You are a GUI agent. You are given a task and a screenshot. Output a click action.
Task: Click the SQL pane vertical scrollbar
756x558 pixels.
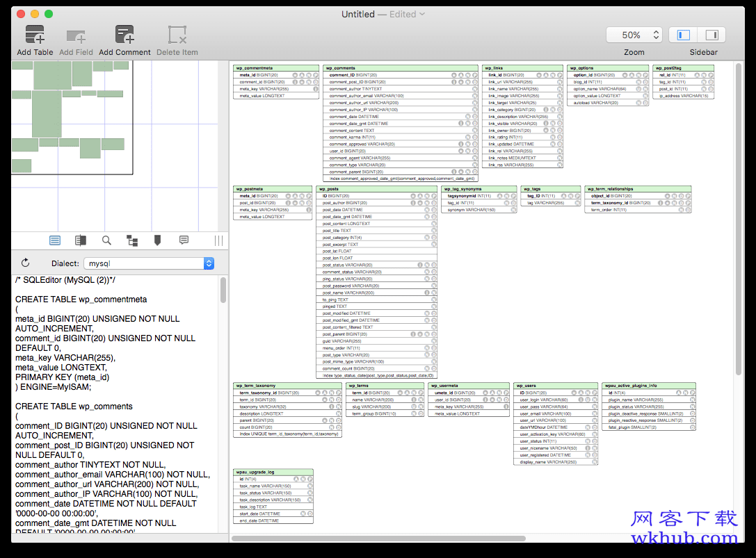223,290
